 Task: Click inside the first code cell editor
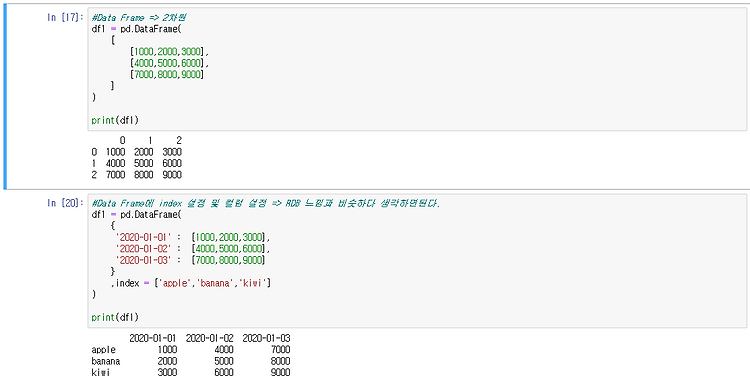tap(417, 69)
